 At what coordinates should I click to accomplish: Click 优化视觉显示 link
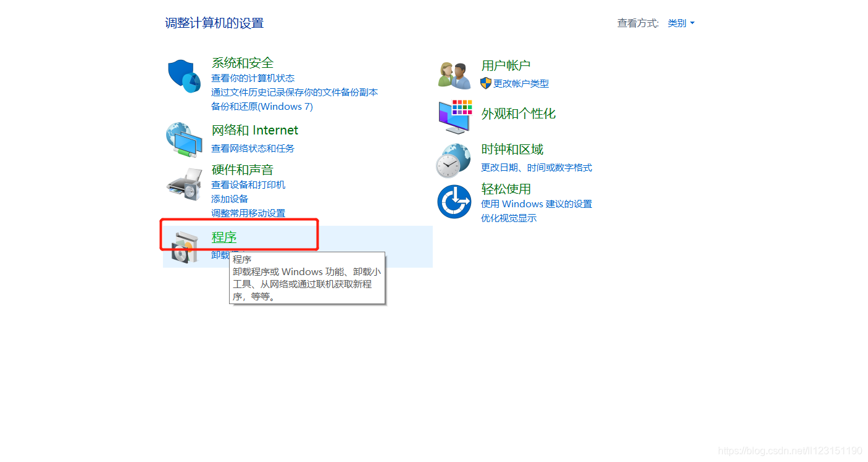pyautogui.click(x=509, y=218)
